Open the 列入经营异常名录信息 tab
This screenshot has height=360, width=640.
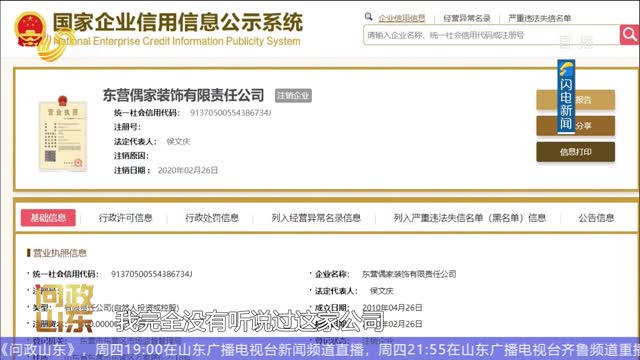click(x=316, y=218)
